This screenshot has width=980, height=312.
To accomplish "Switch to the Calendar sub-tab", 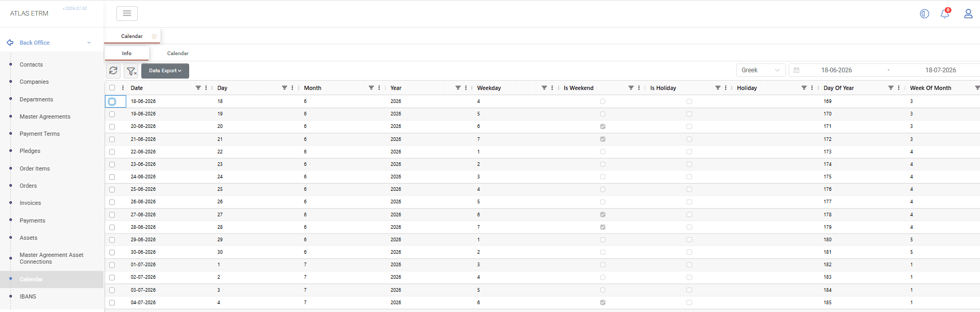I will pyautogui.click(x=178, y=54).
